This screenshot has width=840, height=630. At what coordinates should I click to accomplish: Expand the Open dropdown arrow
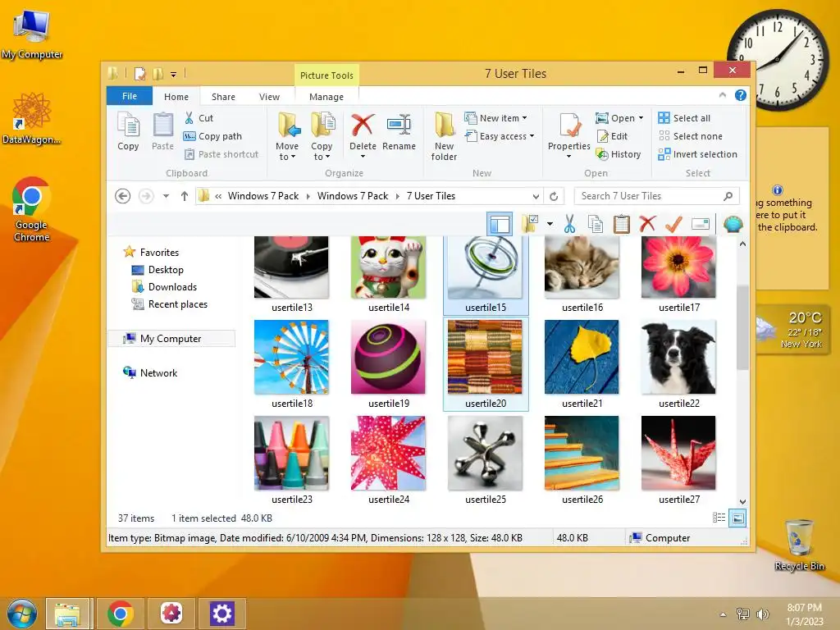pyautogui.click(x=641, y=118)
